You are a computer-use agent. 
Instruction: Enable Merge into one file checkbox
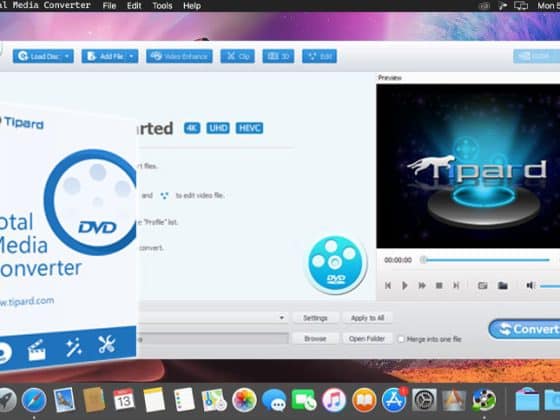401,339
